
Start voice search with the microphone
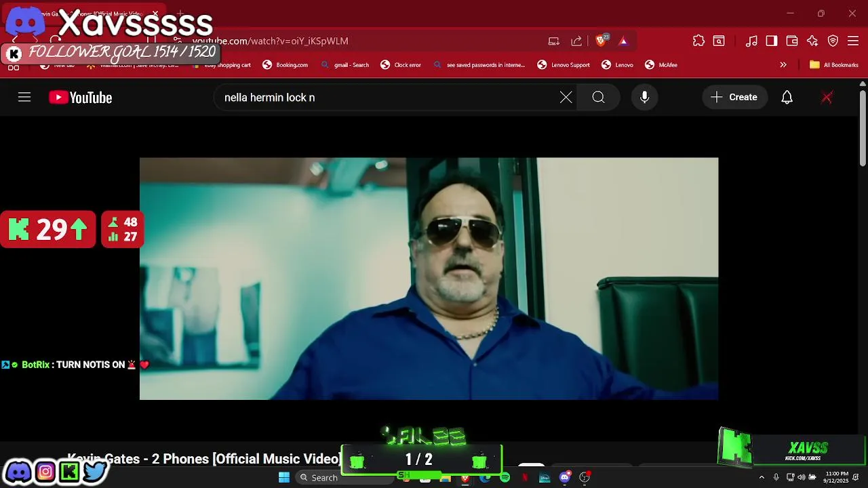[644, 98]
